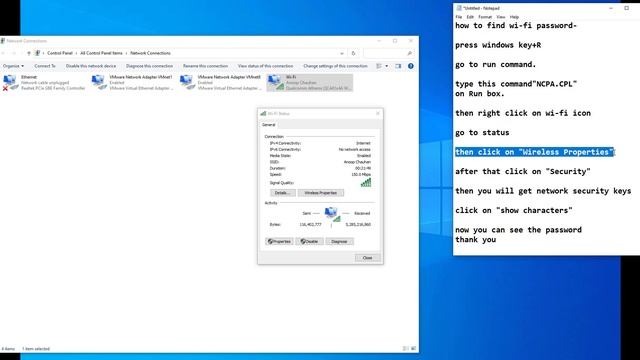Maximize the Notepad window
The image size is (640, 360).
(x=627, y=8)
